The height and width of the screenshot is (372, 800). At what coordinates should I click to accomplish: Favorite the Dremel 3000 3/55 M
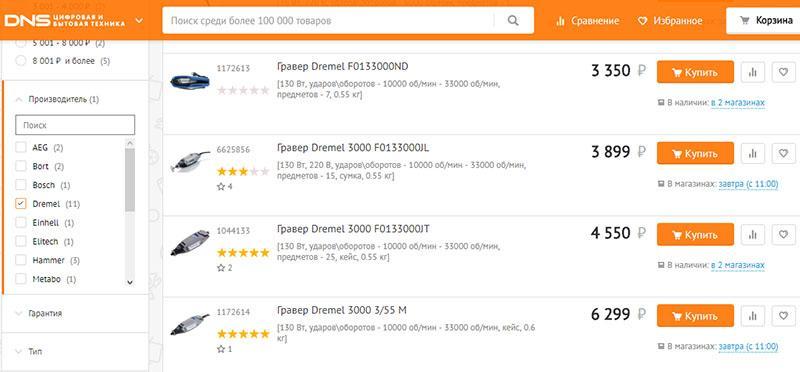click(784, 316)
